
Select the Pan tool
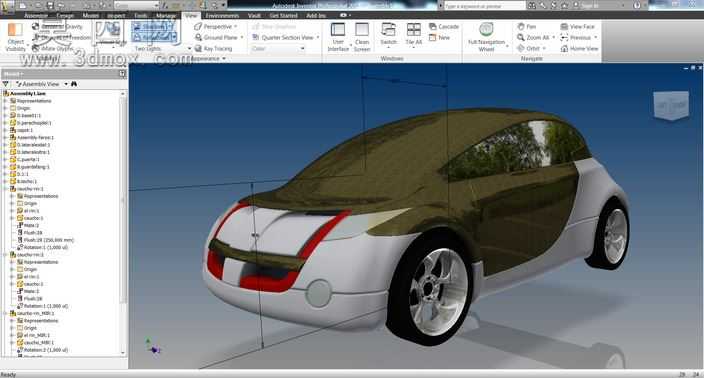coord(527,26)
